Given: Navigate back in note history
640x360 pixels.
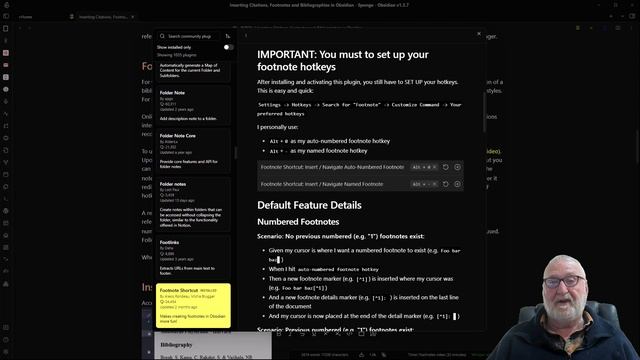Looking at the screenshot, I should pyautogui.click(x=20, y=28).
